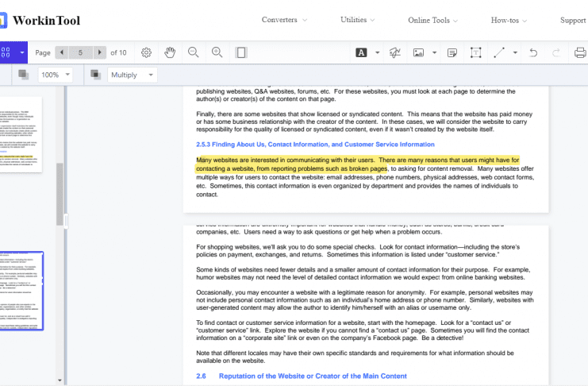Image resolution: width=588 pixels, height=386 pixels.
Task: Zoom in with the plus magnifier
Action: 217,52
